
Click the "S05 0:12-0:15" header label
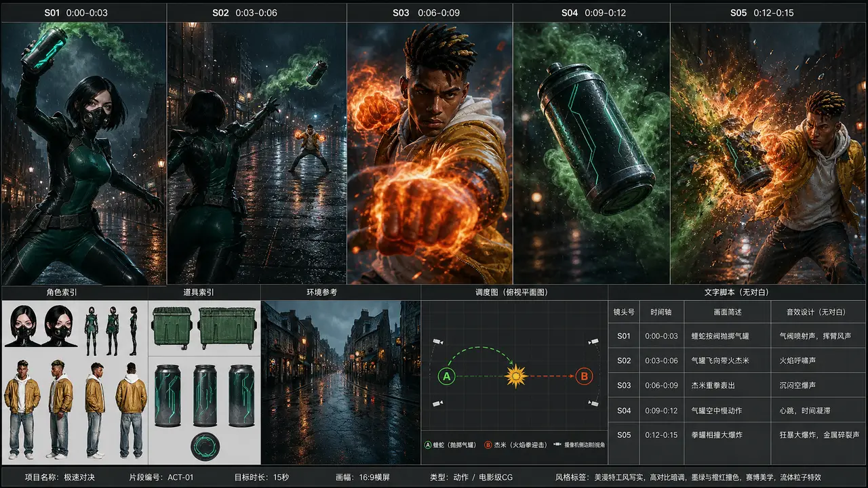(x=762, y=13)
